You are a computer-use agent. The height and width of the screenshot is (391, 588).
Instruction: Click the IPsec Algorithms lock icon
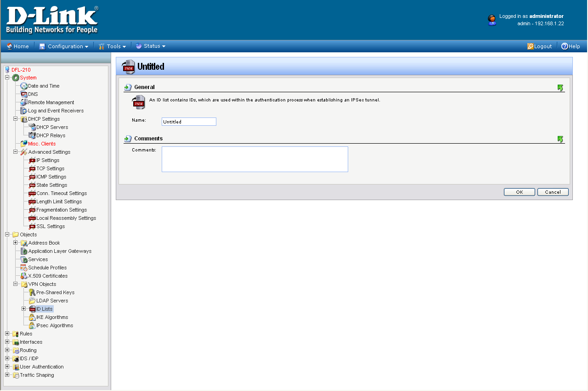[32, 325]
